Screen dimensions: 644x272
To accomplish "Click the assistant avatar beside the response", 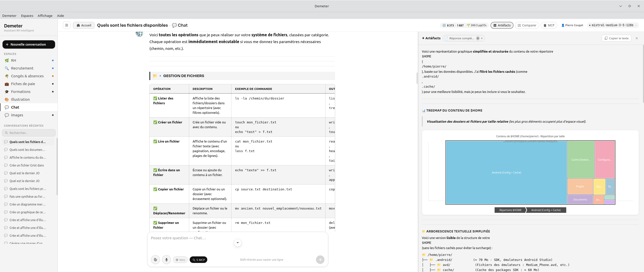I will 139,34.
